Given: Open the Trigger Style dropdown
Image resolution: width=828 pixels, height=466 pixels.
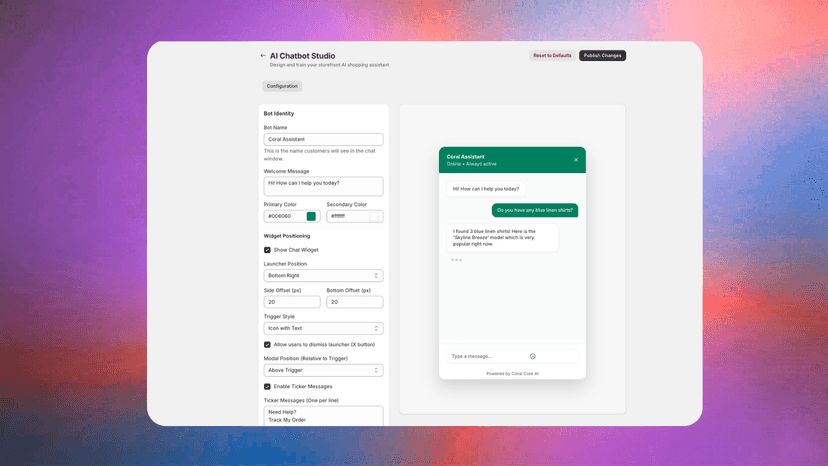Looking at the screenshot, I should (323, 328).
